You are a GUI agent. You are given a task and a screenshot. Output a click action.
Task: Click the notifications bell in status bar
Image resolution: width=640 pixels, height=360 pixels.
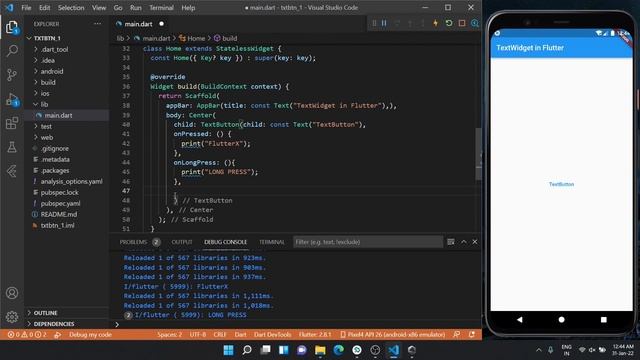coord(471,334)
